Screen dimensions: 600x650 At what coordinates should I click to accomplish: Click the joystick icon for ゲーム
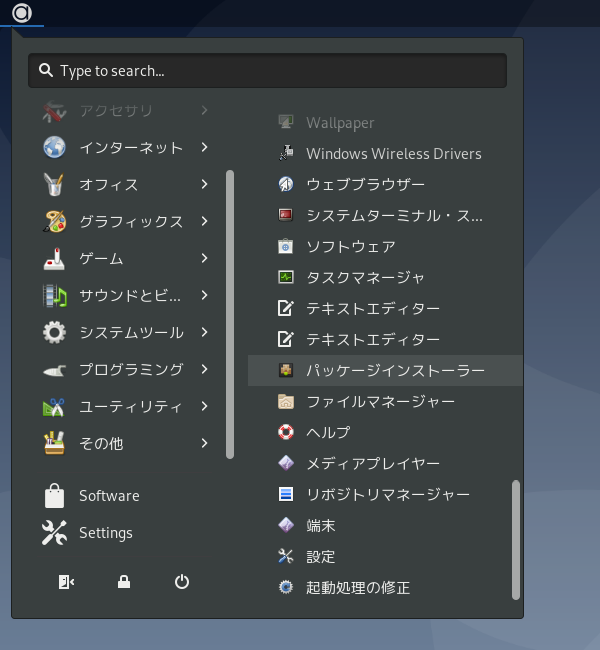[x=54, y=258]
